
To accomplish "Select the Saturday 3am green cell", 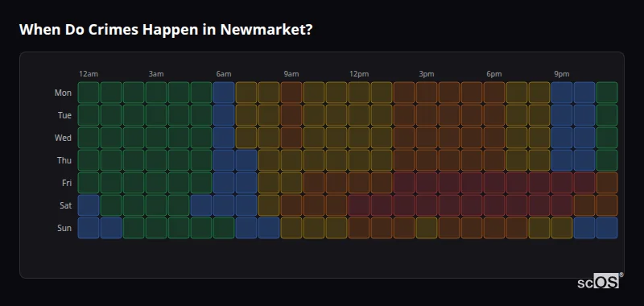I will (156, 205).
